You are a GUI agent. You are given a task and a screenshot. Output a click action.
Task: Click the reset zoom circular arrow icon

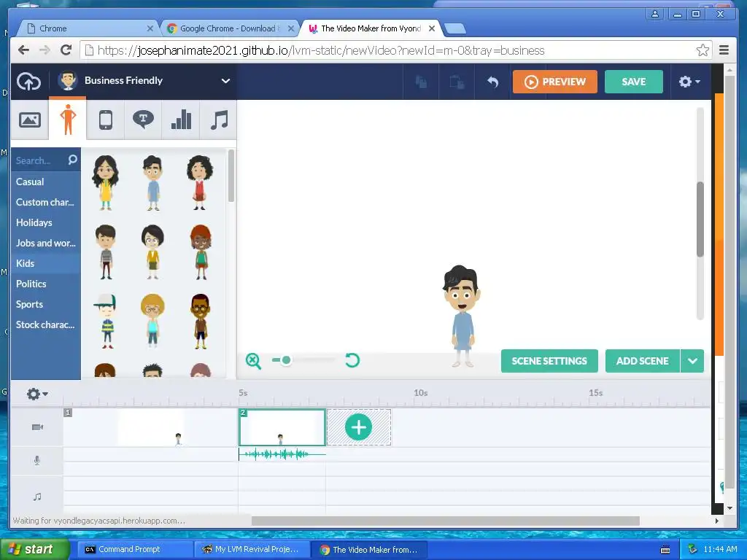tap(352, 360)
